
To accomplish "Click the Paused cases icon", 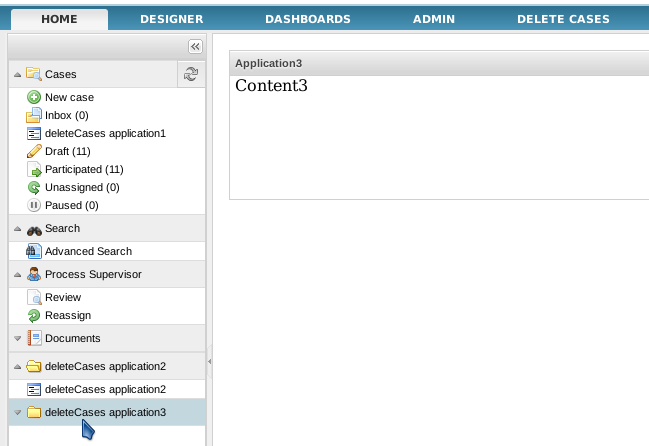I will (34, 205).
